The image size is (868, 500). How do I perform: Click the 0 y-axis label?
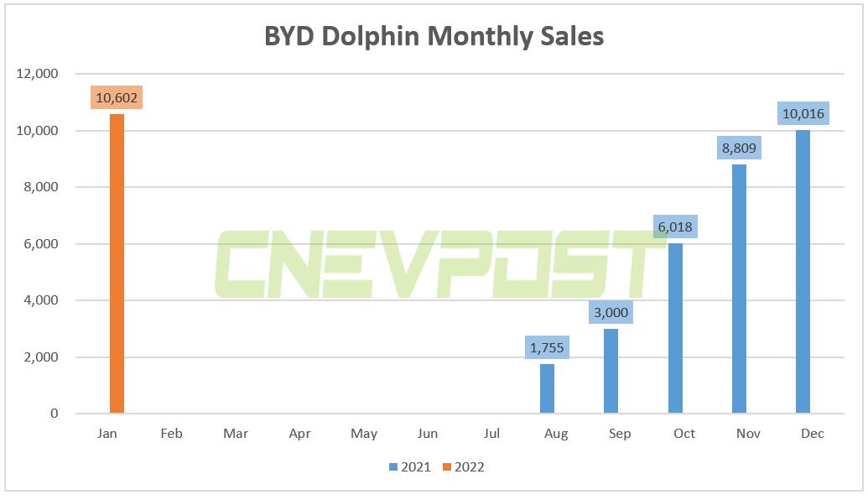point(55,413)
